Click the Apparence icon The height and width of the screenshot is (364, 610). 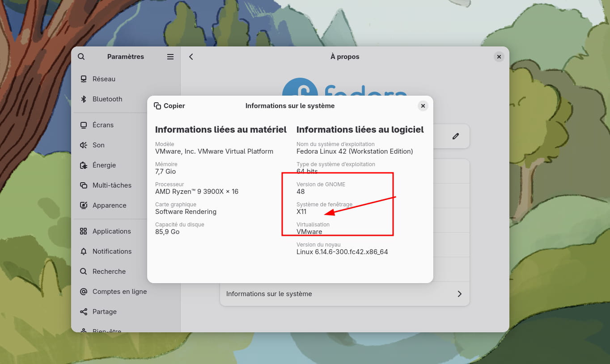coord(83,205)
